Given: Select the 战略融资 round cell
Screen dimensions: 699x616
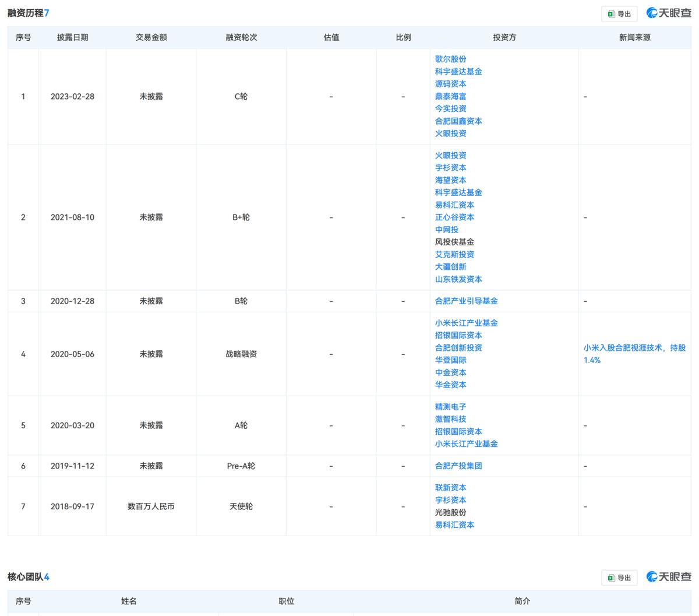Looking at the screenshot, I should click(241, 354).
